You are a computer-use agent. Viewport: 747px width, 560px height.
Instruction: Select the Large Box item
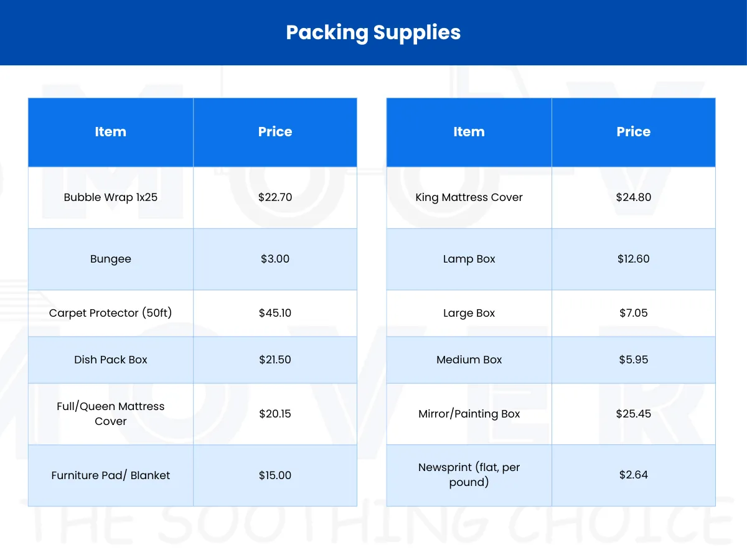coord(469,313)
